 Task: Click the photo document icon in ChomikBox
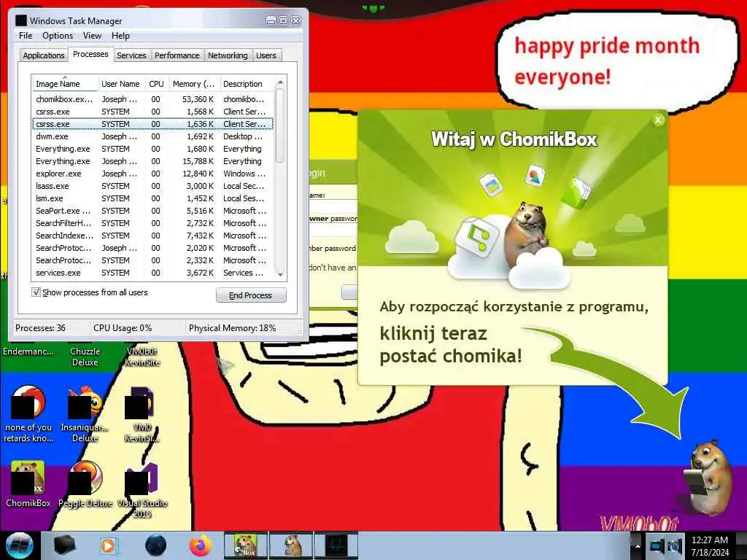[x=491, y=184]
